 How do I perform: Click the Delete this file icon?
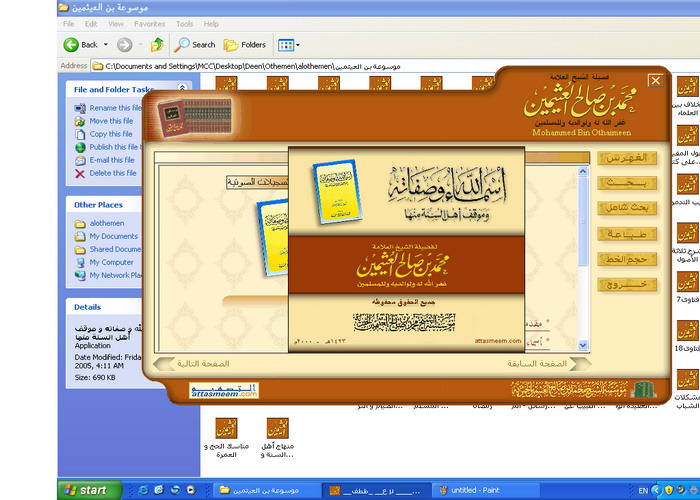coord(80,173)
